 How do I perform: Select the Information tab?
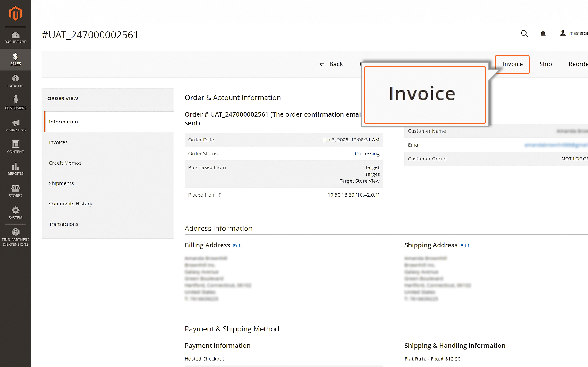[x=109, y=122]
